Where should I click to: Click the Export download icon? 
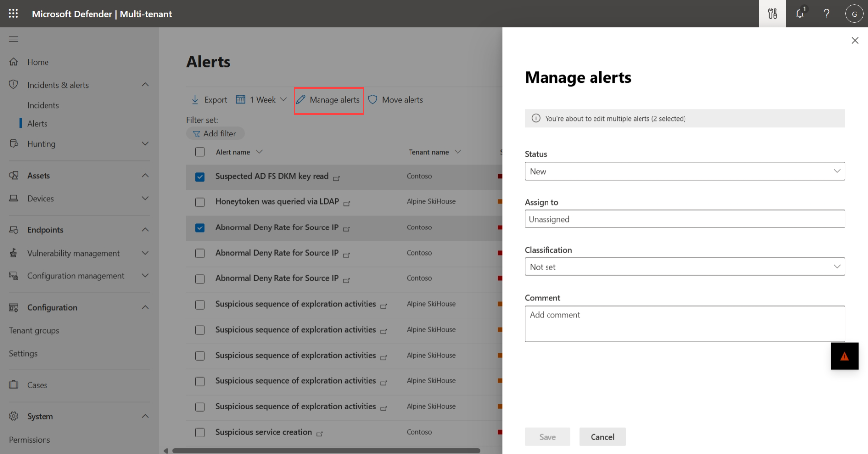[x=195, y=100]
